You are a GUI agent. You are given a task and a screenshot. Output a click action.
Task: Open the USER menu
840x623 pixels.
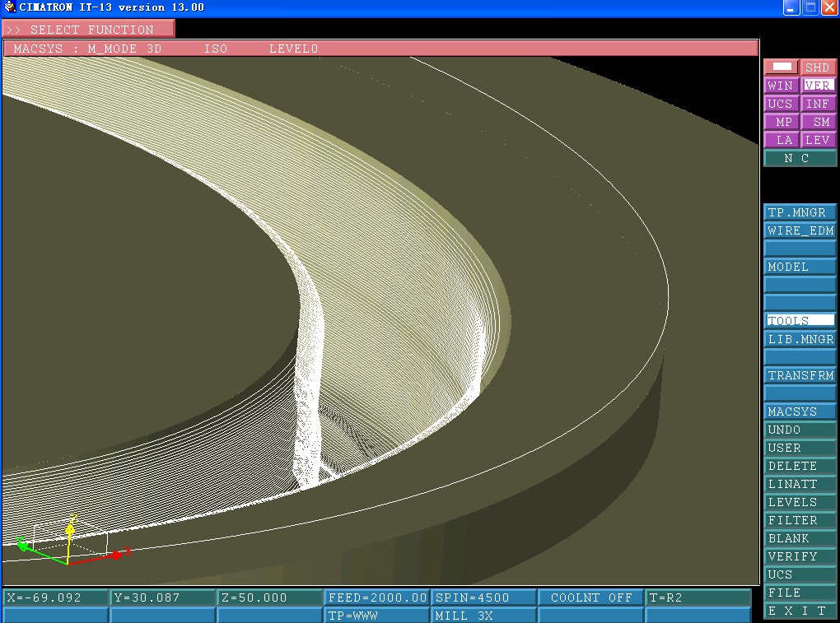pyautogui.click(x=800, y=448)
